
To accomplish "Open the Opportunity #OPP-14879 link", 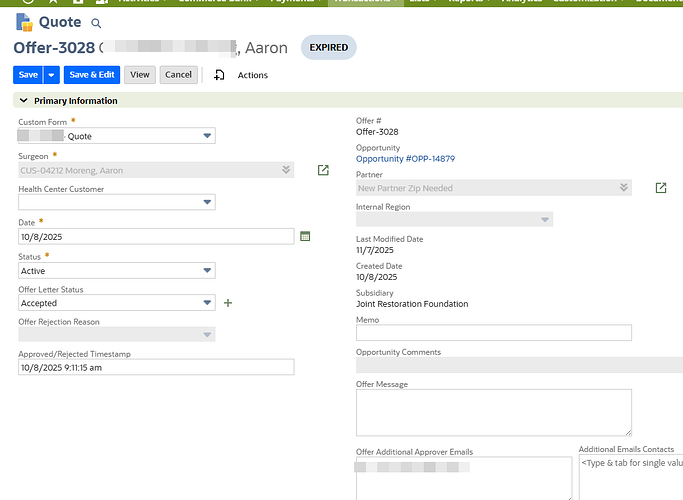I will [405, 159].
